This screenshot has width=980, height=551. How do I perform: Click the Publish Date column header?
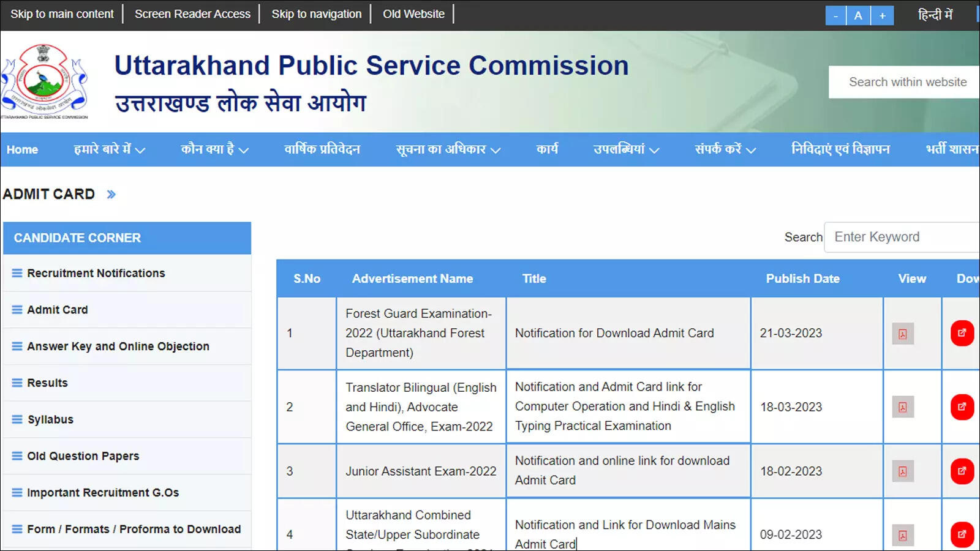802,279
